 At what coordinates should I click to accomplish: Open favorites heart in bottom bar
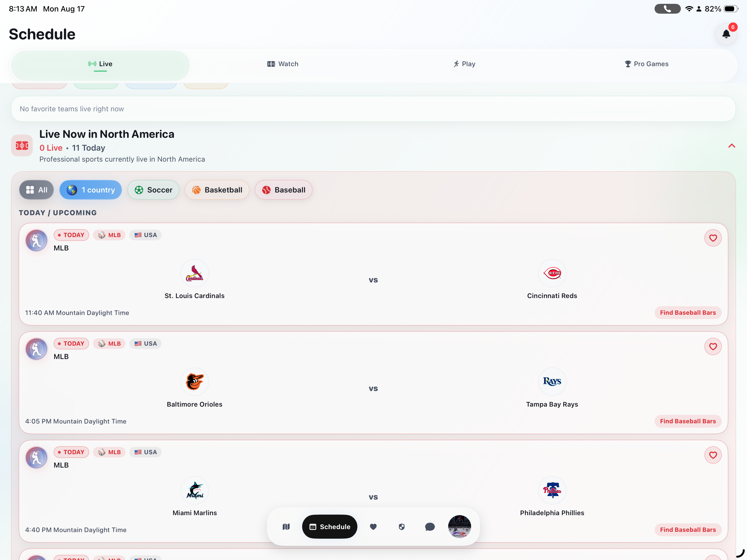pos(373,527)
